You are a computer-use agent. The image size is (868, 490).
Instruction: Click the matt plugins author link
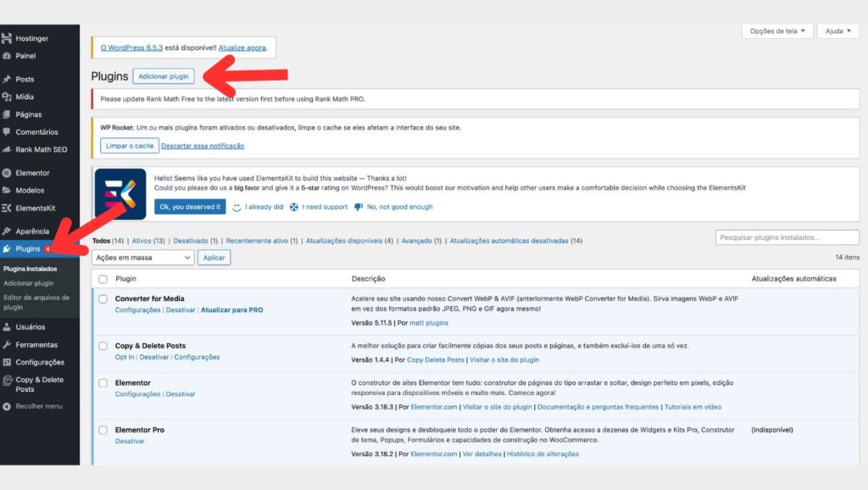[x=429, y=323]
